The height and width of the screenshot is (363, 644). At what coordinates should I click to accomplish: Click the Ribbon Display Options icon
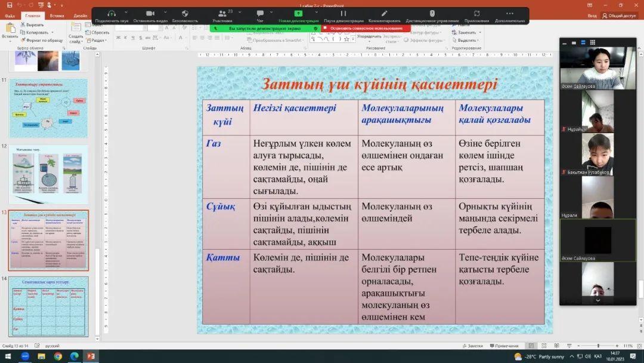coord(590,5)
